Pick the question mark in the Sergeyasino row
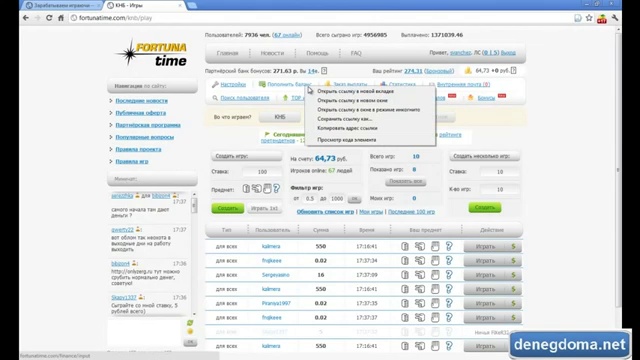The image size is (640, 360). 449,275
